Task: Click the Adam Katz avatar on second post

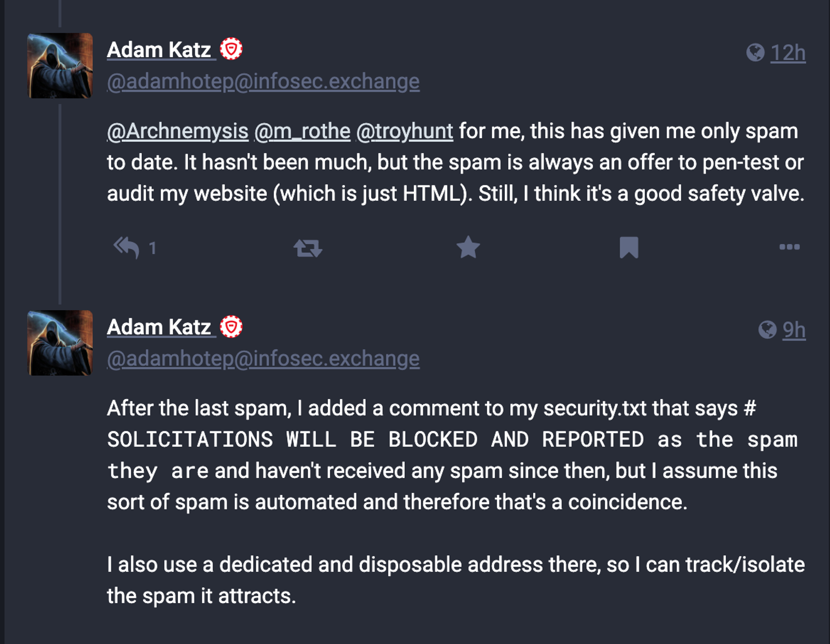Action: (x=60, y=343)
